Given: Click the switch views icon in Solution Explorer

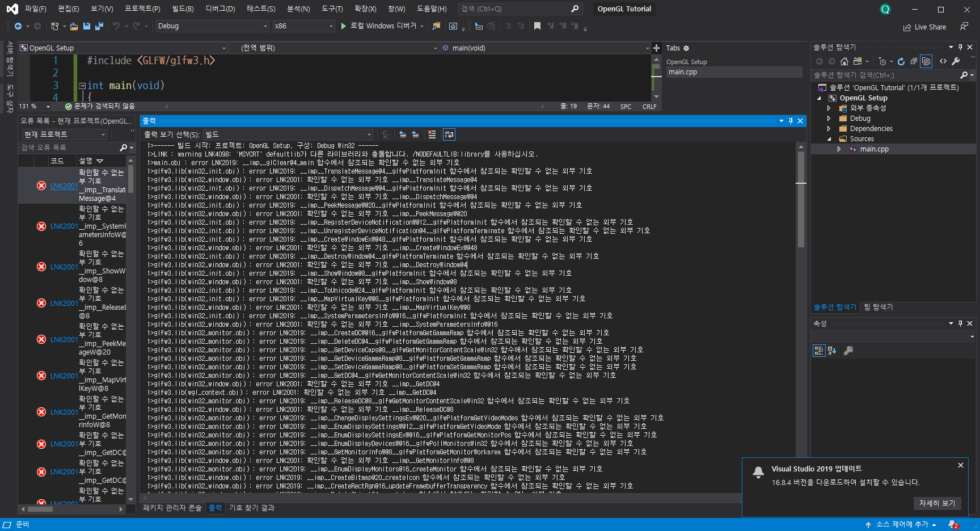Looking at the screenshot, I should coord(857,61).
